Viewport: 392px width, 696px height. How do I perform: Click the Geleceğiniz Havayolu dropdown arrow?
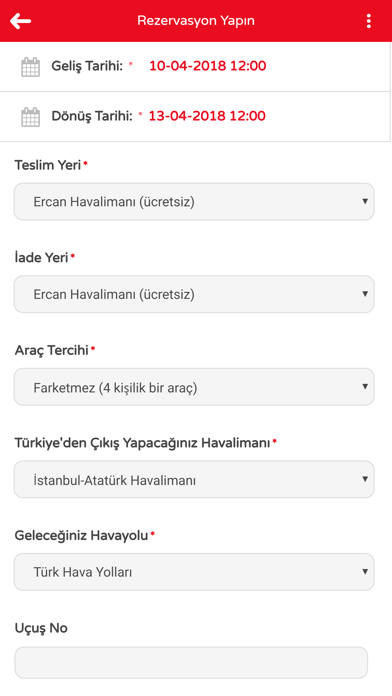365,571
